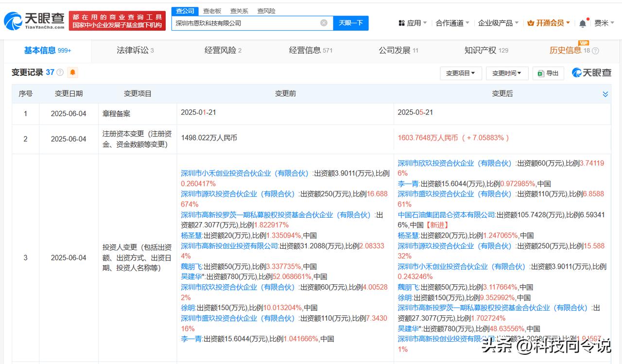Select the 1603.7648万人民币 (+7.05883%) value
This screenshot has width=622, height=364.
pyautogui.click(x=453, y=138)
